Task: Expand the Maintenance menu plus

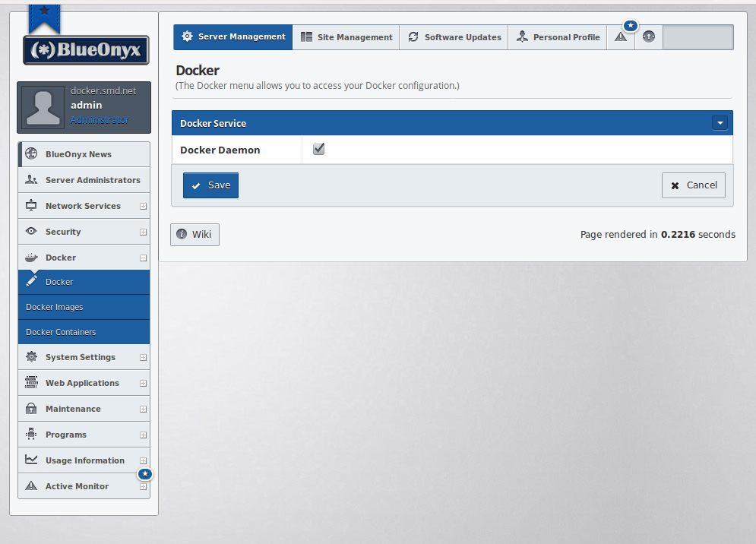Action: point(143,410)
